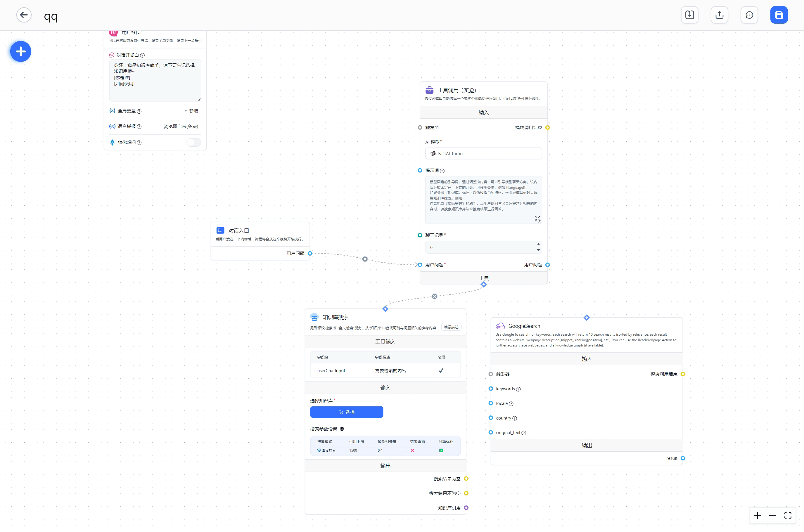Open the 语音播报 browser option dropdown
Image resolution: width=804 pixels, height=532 pixels.
pos(181,126)
